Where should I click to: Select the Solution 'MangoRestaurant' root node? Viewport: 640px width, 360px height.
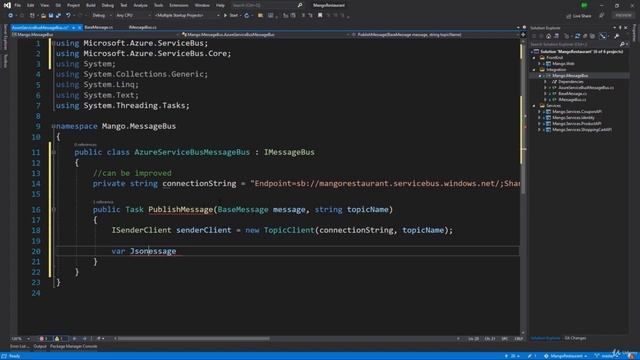581,52
